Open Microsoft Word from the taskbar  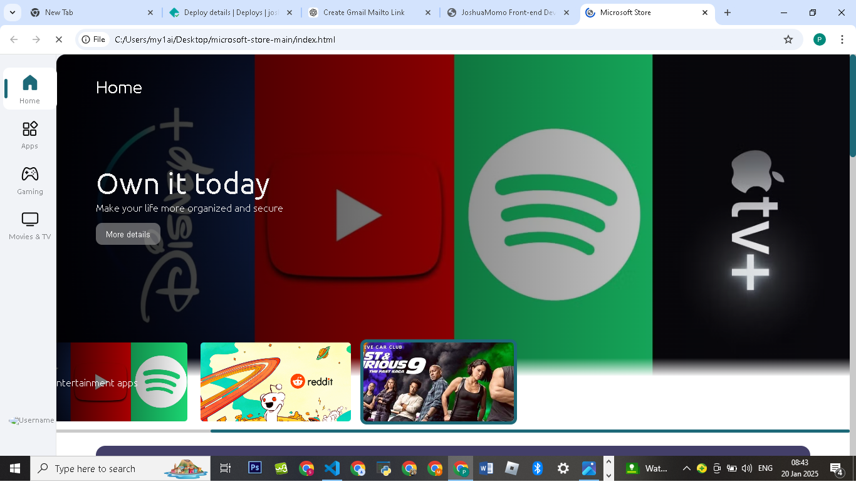coord(486,468)
